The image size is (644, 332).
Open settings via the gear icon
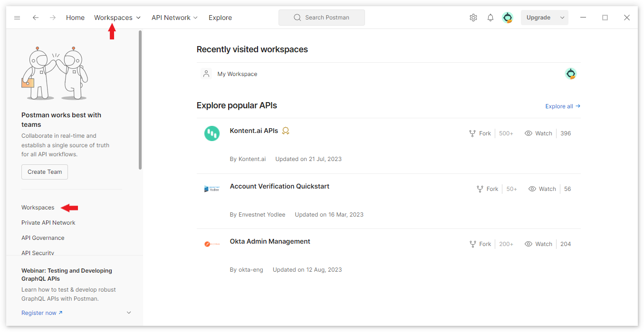[473, 18]
